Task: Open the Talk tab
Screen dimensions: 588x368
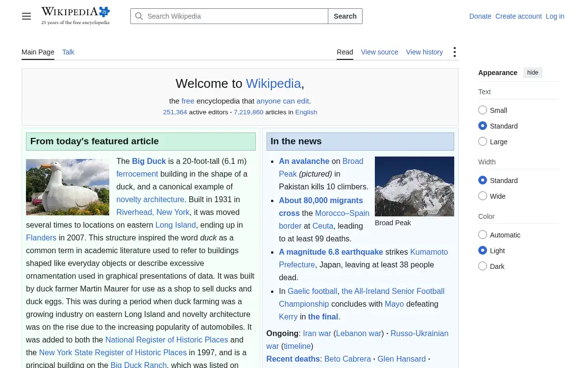Action: point(68,52)
